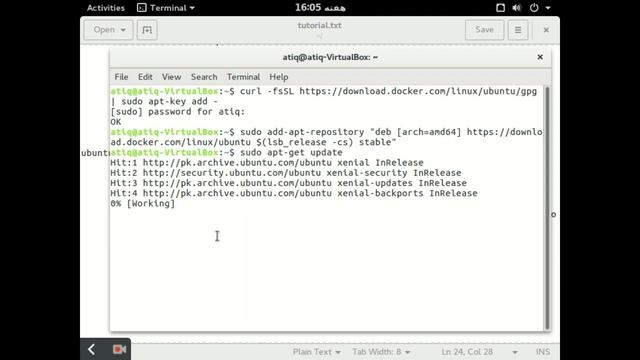640x360 pixels.
Task: Expand the Open button's recent files arrow
Action: click(x=123, y=30)
